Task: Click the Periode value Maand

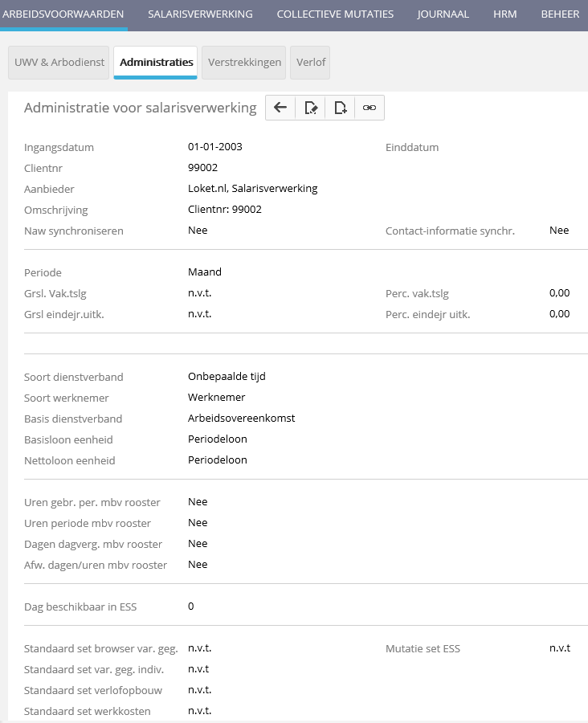Action: (204, 272)
